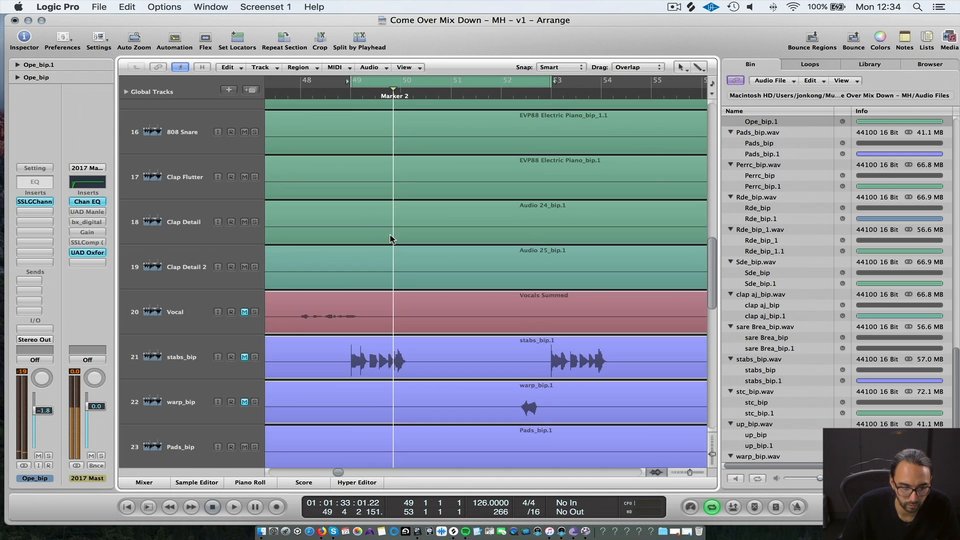This screenshot has width=960, height=540.
Task: Open Preferences in the toolbar
Action: click(x=62, y=40)
